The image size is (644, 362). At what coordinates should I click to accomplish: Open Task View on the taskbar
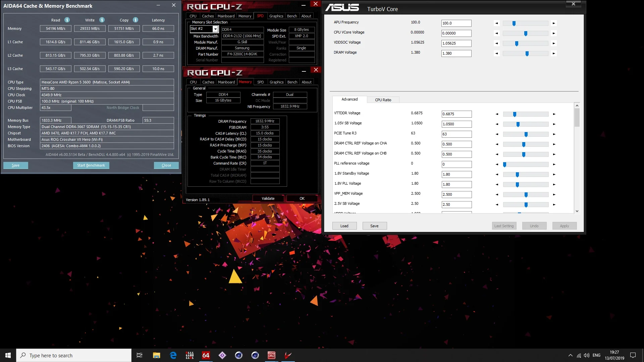(140, 355)
